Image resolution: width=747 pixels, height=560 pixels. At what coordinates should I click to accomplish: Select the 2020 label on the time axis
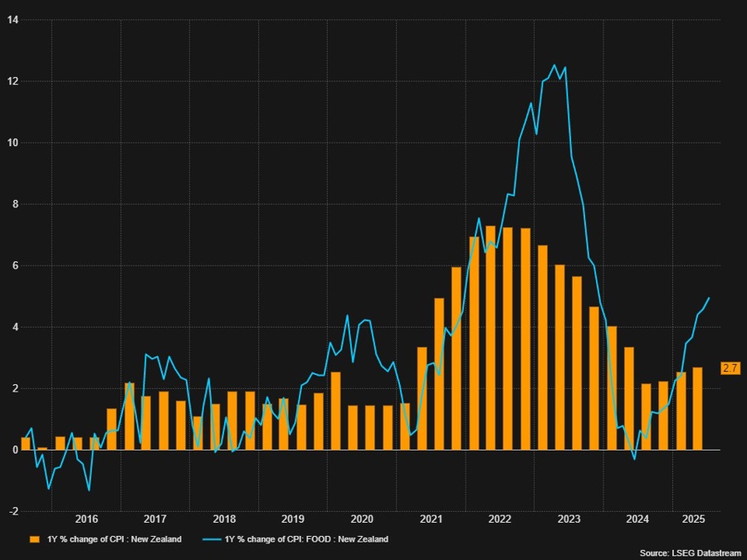[x=362, y=519]
